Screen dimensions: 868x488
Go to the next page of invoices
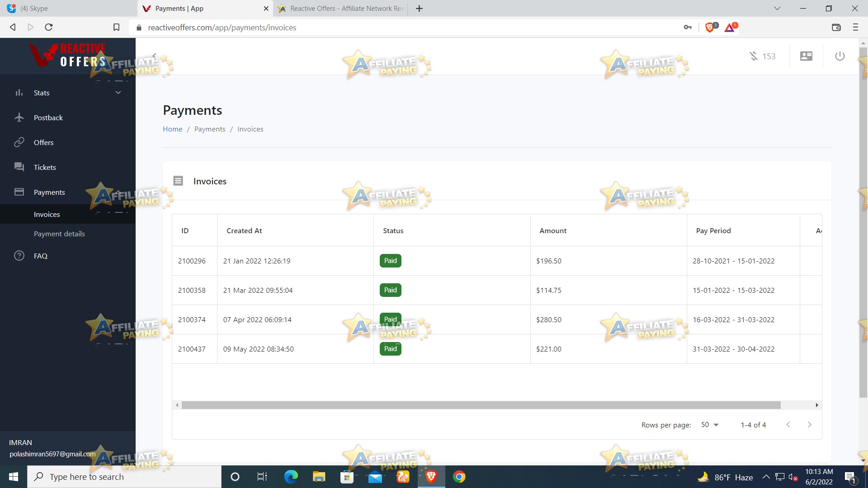(x=810, y=425)
